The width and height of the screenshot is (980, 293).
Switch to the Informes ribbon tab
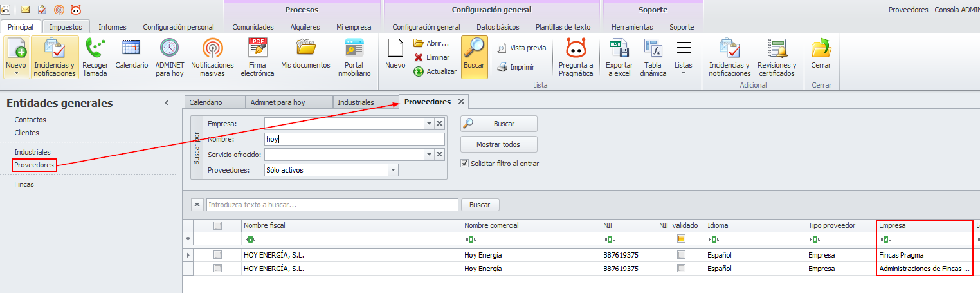(x=113, y=27)
